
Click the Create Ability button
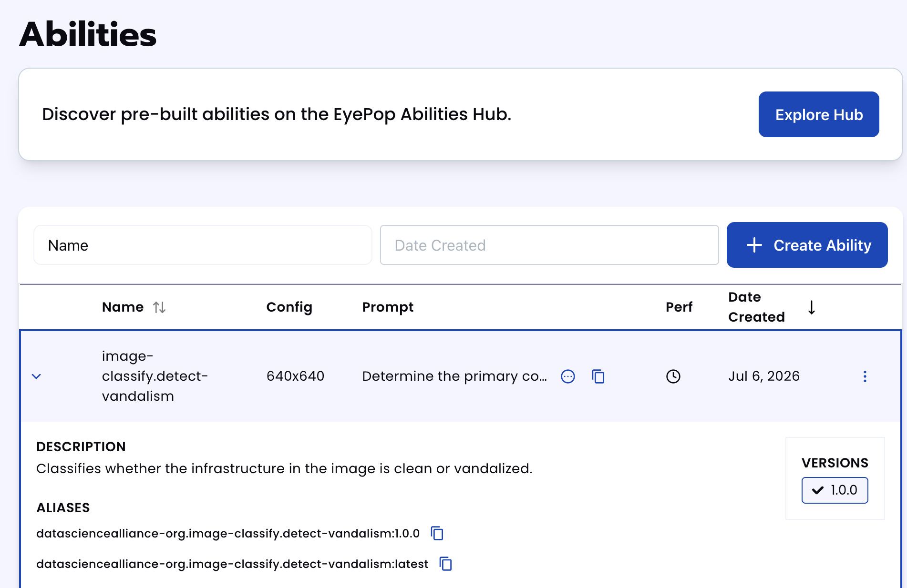pyautogui.click(x=807, y=245)
